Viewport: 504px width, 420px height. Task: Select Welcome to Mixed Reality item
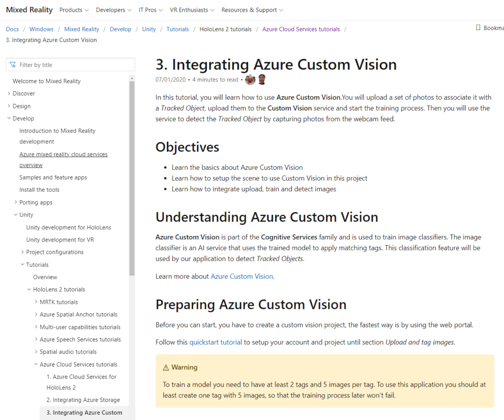pos(47,81)
